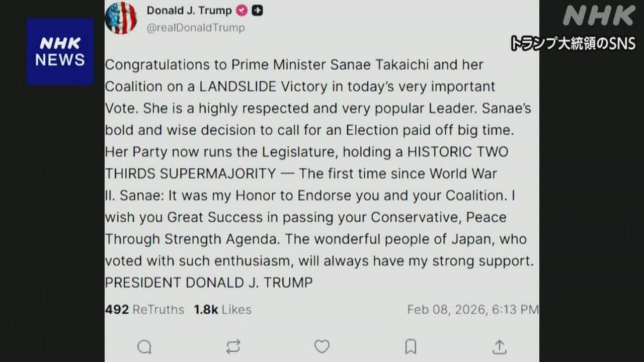Open Donald J. Trump profile avatar
The width and height of the screenshot is (644, 362).
point(121,18)
